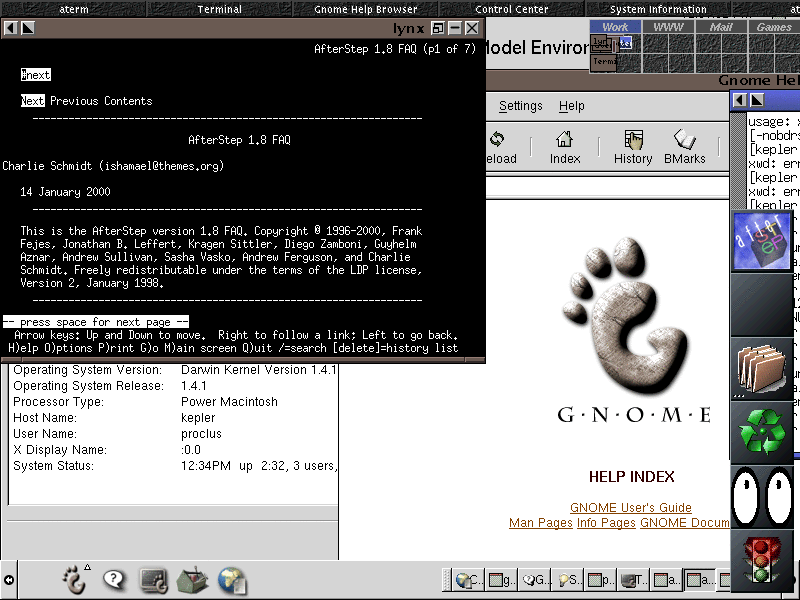Follow the Info Pages link
Viewport: 800px width, 600px height.
click(606, 523)
